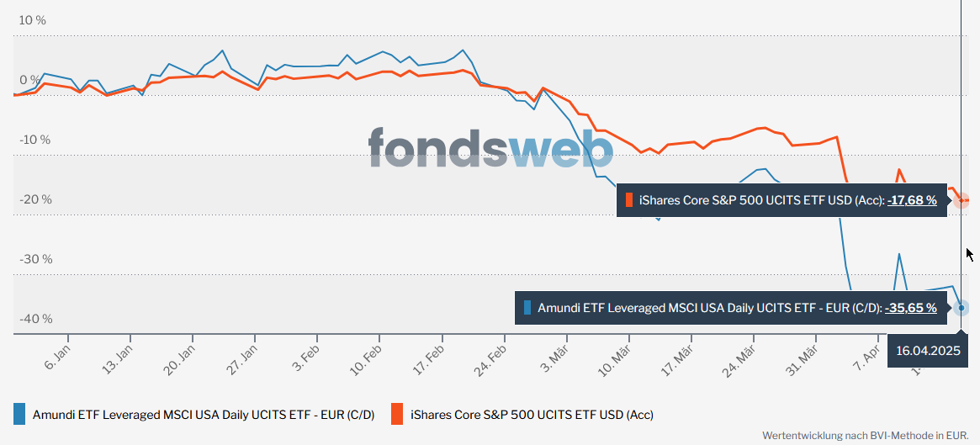Click the -35,65 % value in the tooltip
This screenshot has width=980, height=445.
pos(910,308)
